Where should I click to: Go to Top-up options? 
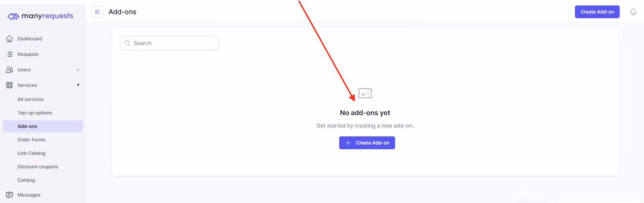[x=35, y=113]
